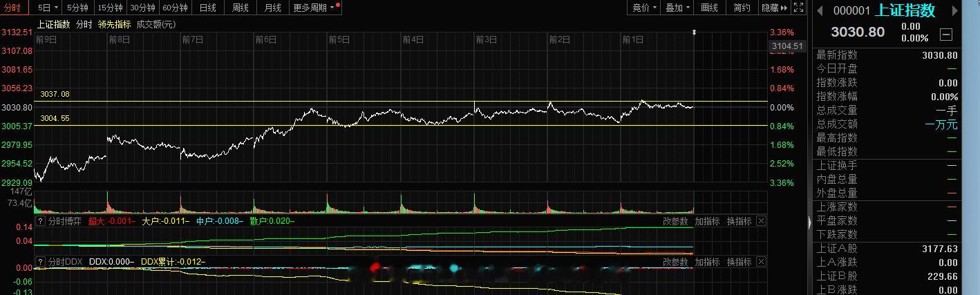Click the 3004.55 horizontal line label
The height and width of the screenshot is (295, 980).
coord(55,119)
